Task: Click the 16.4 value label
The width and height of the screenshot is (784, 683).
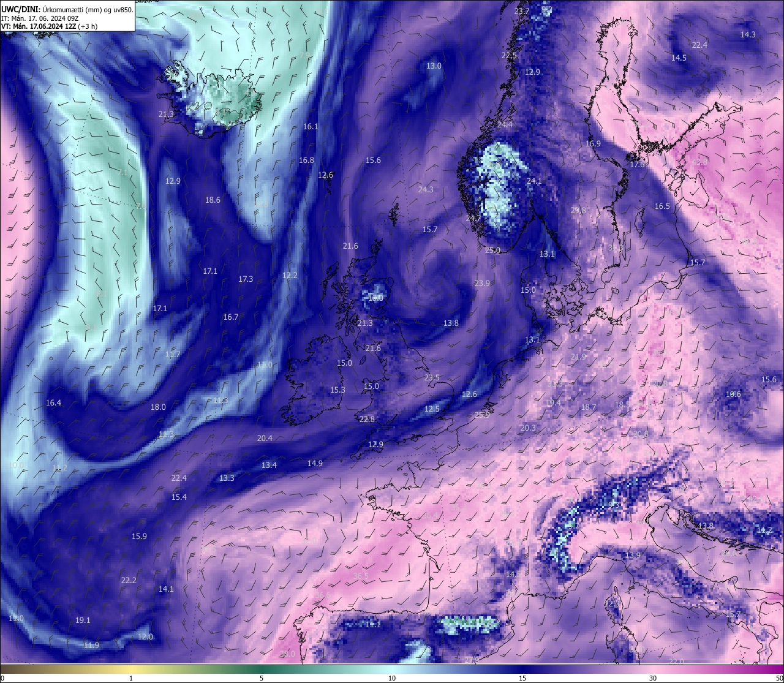Action: click(x=53, y=402)
